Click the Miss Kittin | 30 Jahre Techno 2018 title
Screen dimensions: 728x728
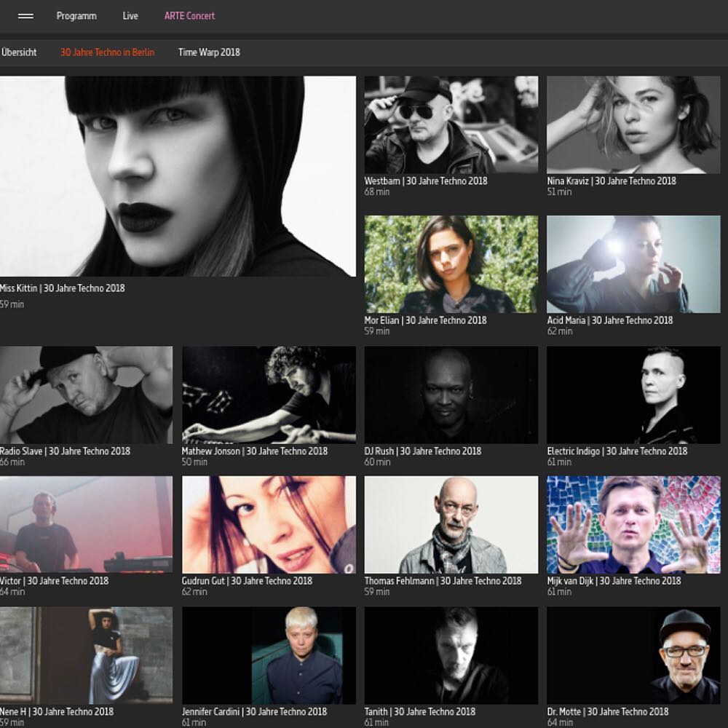click(x=62, y=288)
